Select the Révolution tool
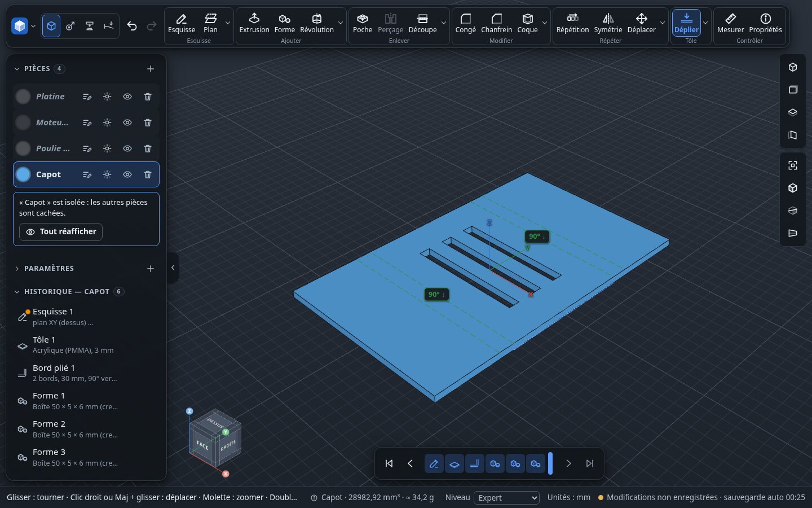Viewport: 812px width, 508px height. click(317, 23)
